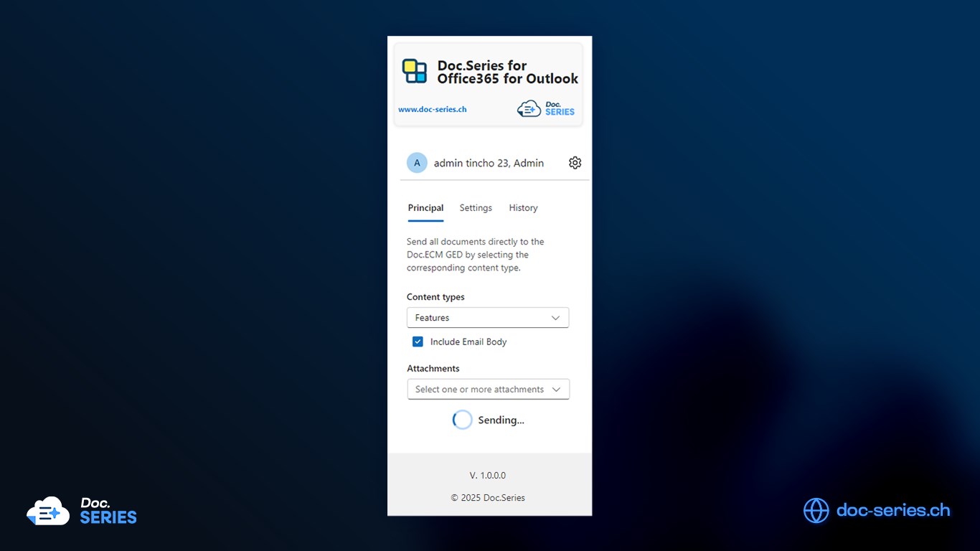Image resolution: width=980 pixels, height=551 pixels.
Task: Expand Attachments using its chevron arrow
Action: [x=556, y=390]
